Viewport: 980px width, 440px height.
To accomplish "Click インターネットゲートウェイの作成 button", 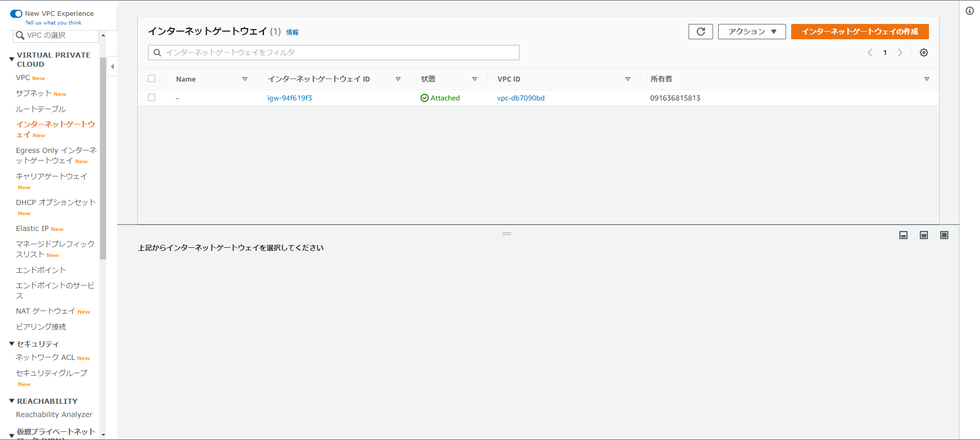I will (860, 32).
